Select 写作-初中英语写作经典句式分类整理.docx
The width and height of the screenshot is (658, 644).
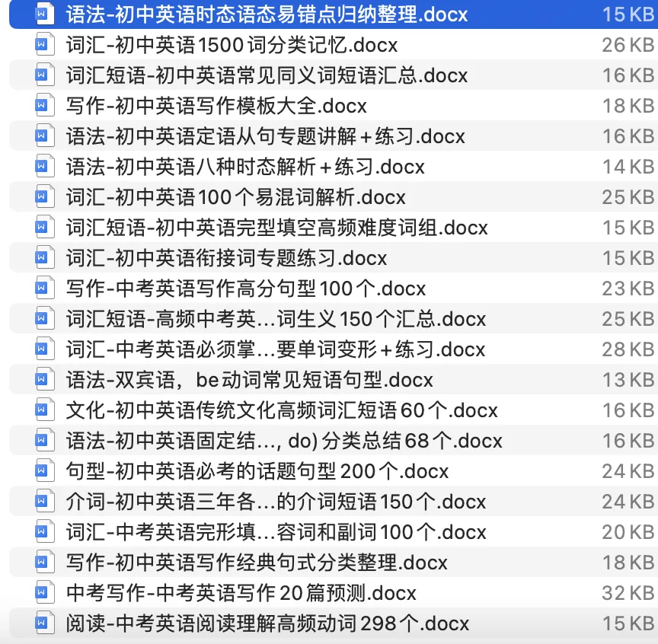pyautogui.click(x=257, y=563)
